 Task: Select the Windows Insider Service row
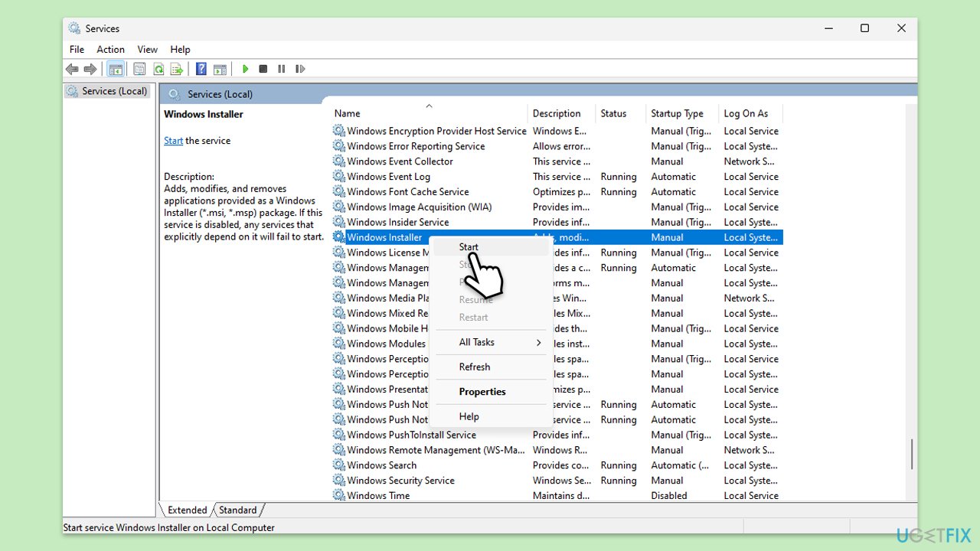pos(557,222)
